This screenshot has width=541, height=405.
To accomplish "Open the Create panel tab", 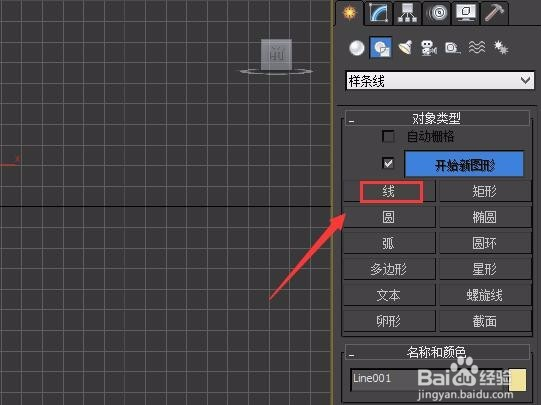I will pos(350,13).
